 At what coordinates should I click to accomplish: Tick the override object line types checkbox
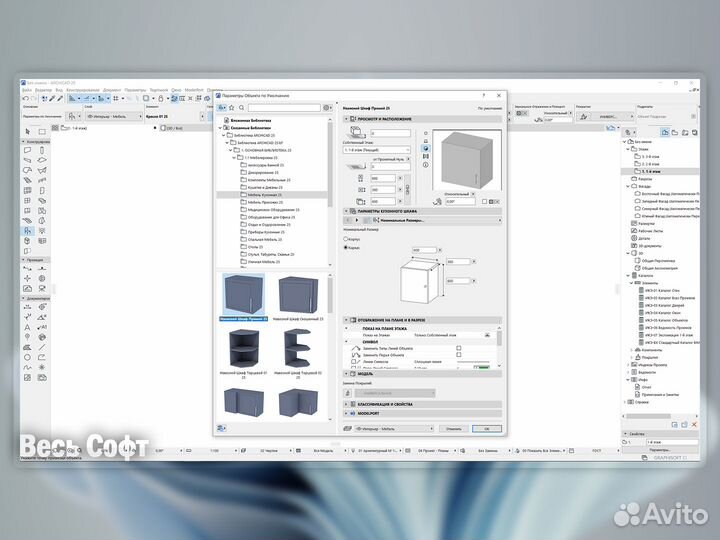tap(458, 349)
